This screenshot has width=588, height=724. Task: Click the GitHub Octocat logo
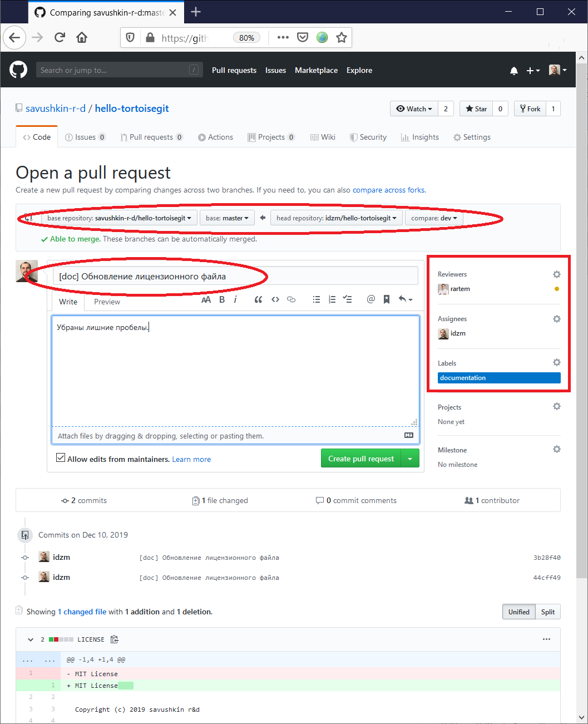point(18,70)
